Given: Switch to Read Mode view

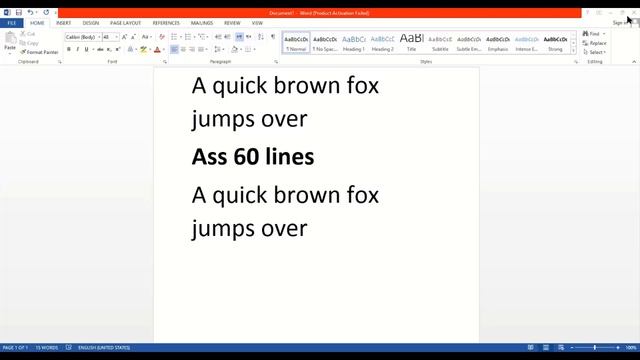Looking at the screenshot, I should (x=530, y=347).
